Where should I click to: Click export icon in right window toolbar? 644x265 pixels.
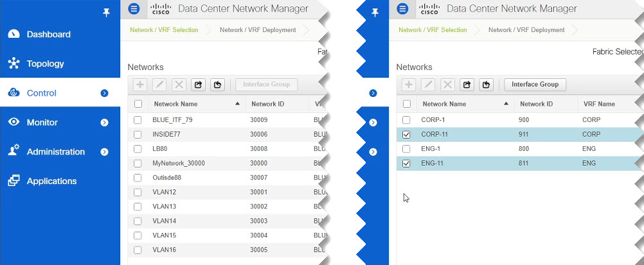click(467, 85)
